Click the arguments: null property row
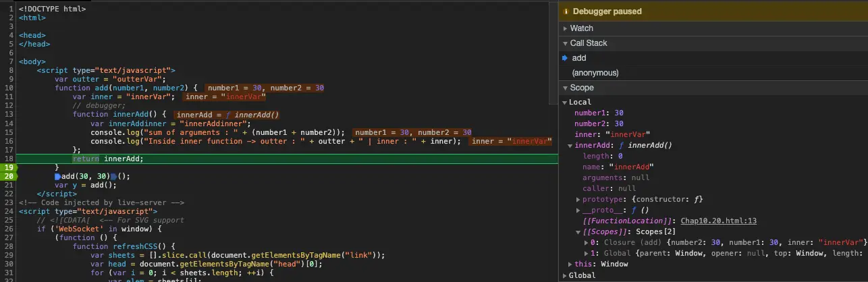The image size is (868, 282). (616, 178)
